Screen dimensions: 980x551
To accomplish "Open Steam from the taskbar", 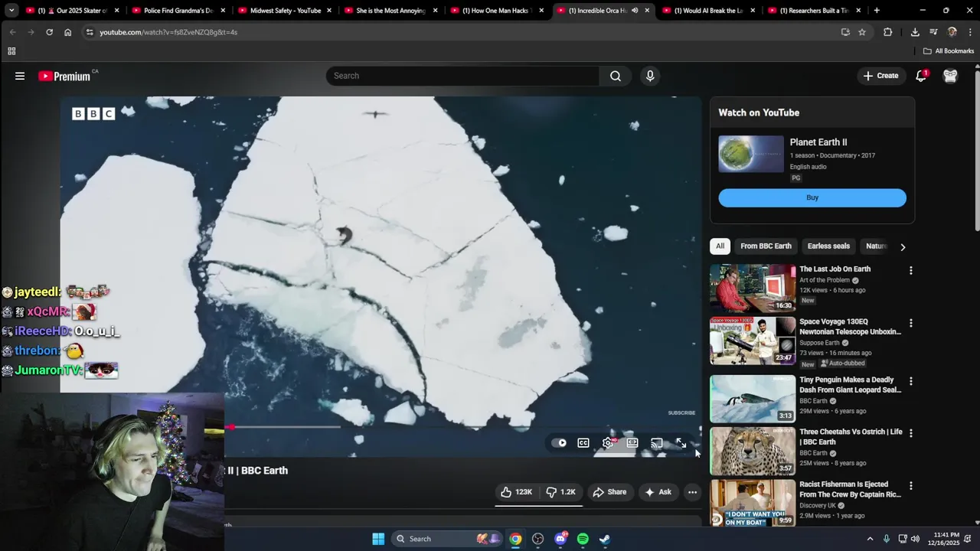I will click(605, 539).
